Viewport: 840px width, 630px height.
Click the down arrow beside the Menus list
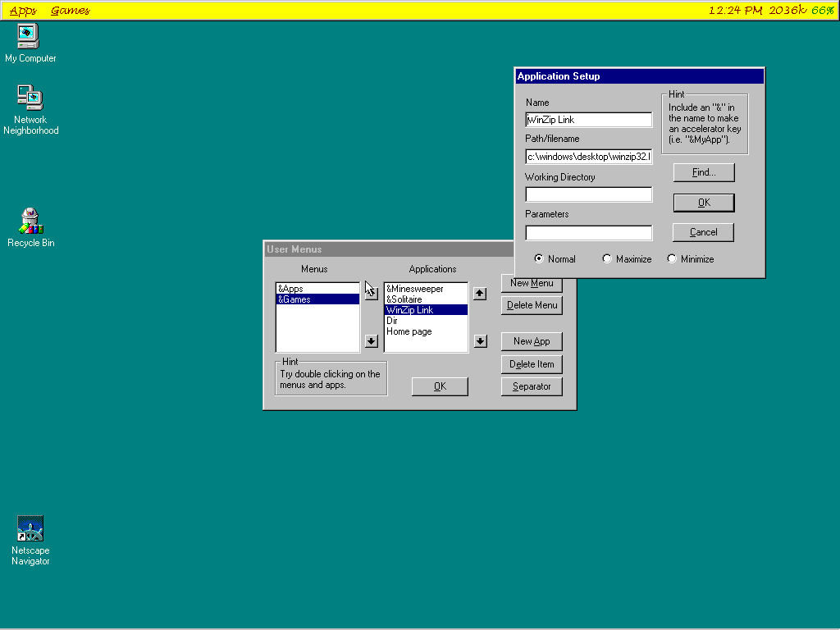[x=371, y=341]
